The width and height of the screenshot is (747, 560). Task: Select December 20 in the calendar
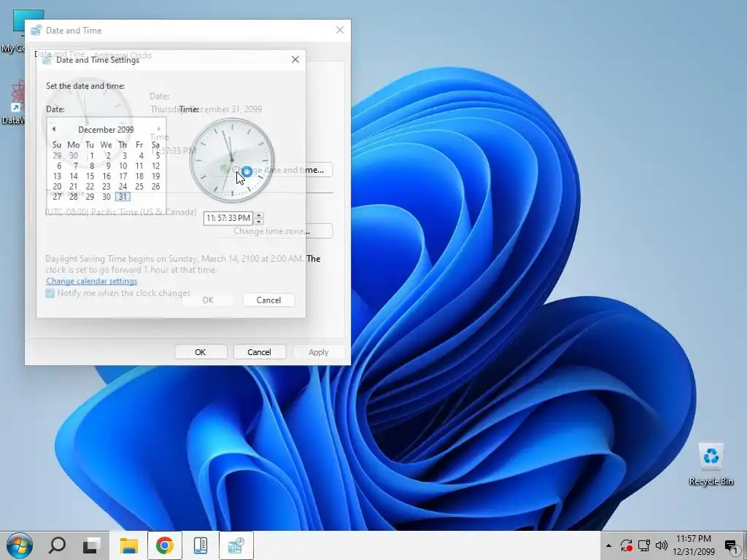57,186
